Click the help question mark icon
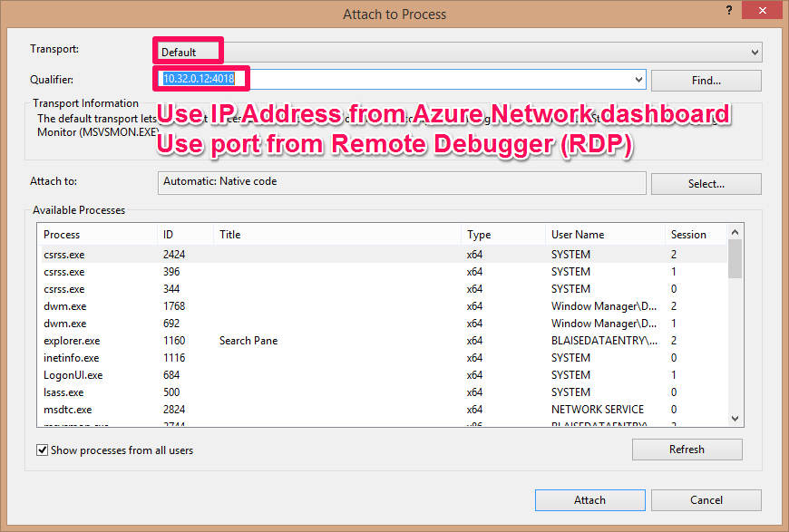 pyautogui.click(x=728, y=10)
